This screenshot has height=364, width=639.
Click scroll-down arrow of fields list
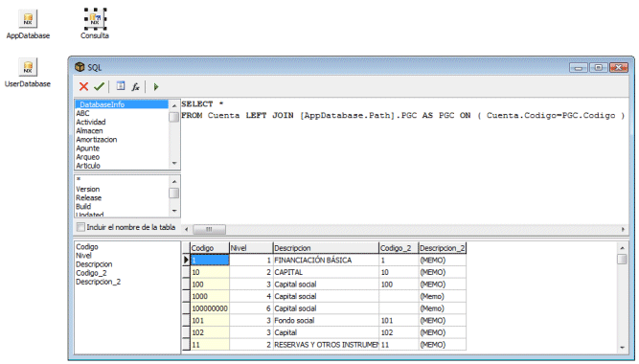tap(174, 211)
